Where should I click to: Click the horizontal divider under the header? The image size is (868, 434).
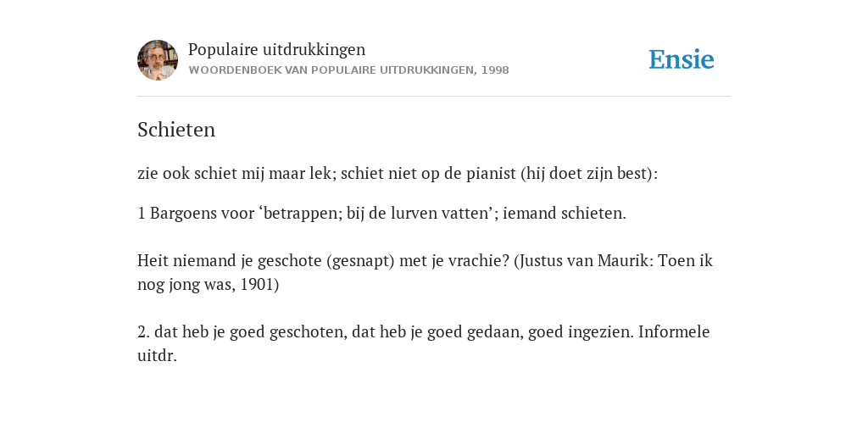point(434,97)
